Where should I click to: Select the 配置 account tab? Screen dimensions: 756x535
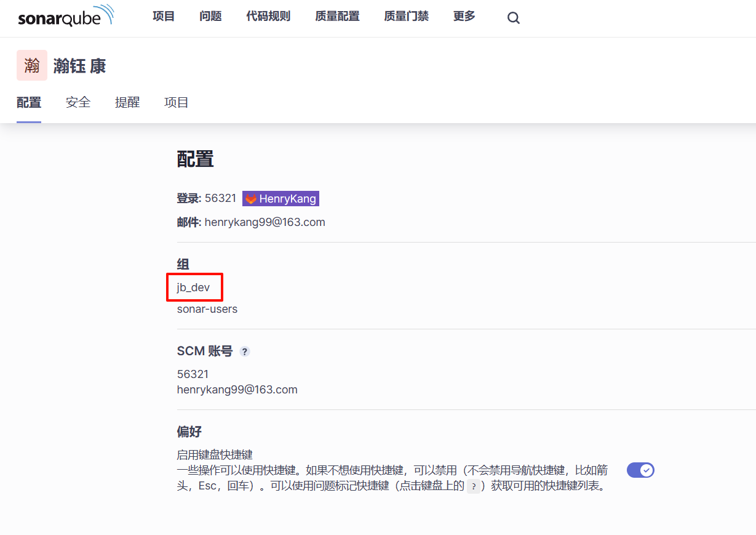[x=29, y=103]
